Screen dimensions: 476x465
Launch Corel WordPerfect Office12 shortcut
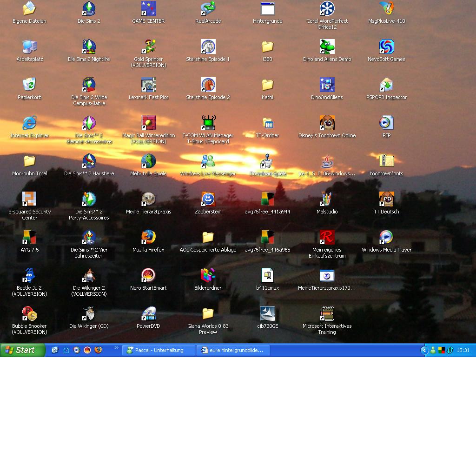(x=327, y=9)
